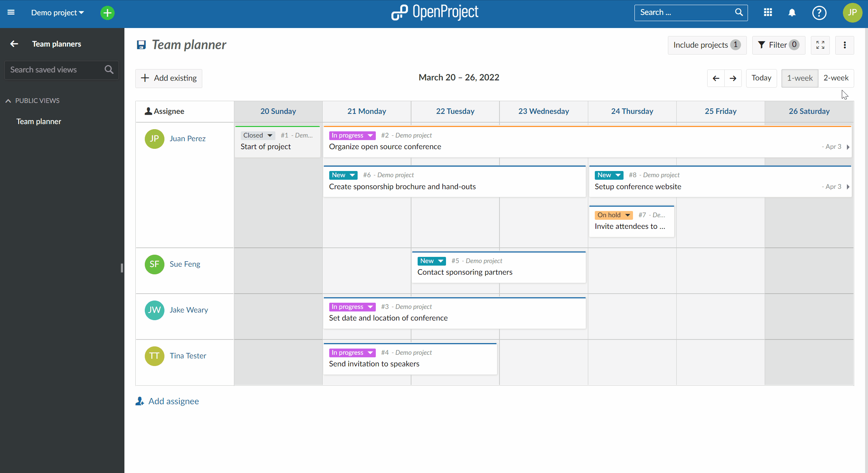Click the overflow menu three-dots icon

pyautogui.click(x=845, y=45)
